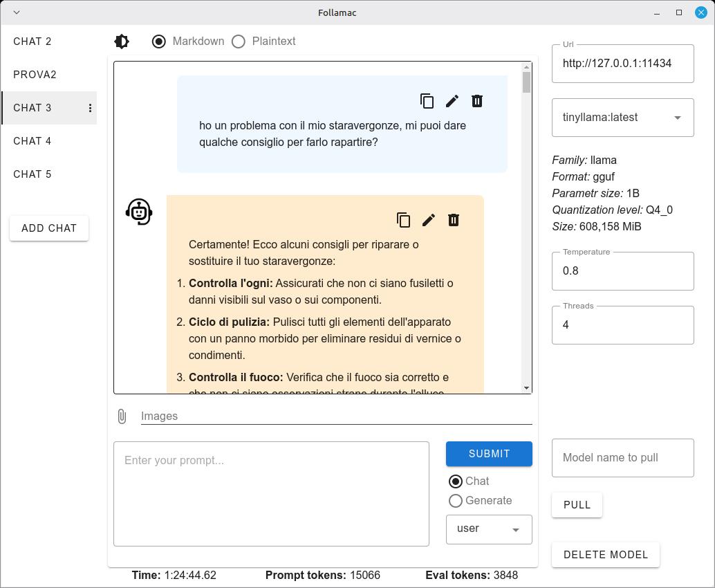Choose the Generate mode radio button

[x=456, y=501]
